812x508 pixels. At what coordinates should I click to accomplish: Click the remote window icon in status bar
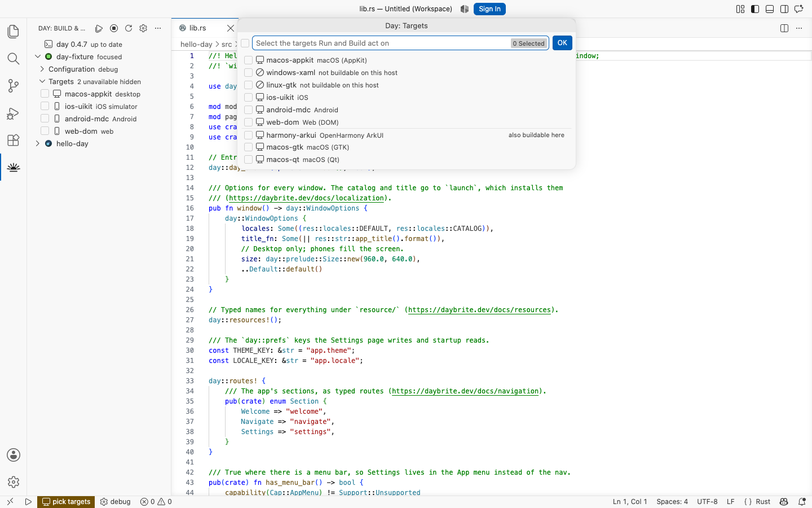[x=10, y=501]
